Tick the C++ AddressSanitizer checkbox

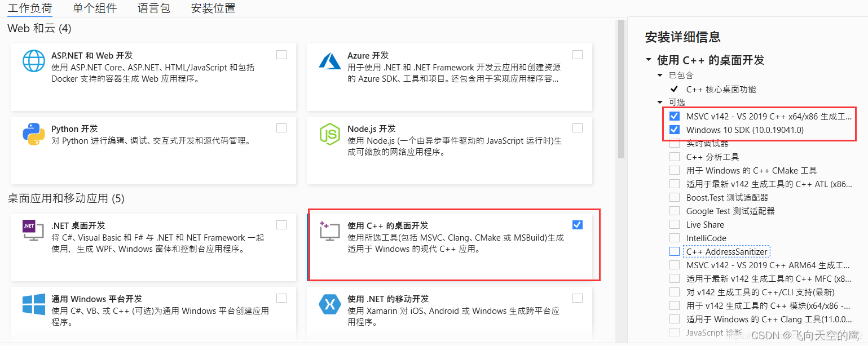click(674, 251)
